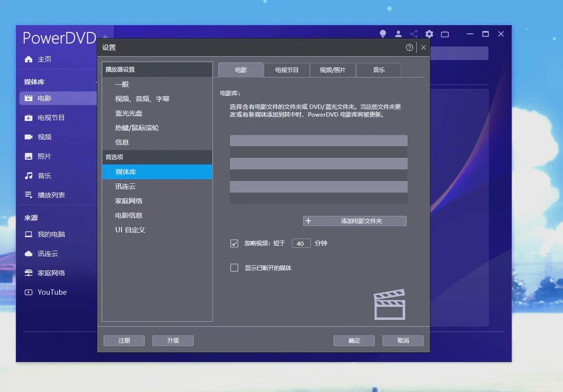This screenshot has height=392, width=563.
Task: Open the TV mode icon
Action: [445, 34]
